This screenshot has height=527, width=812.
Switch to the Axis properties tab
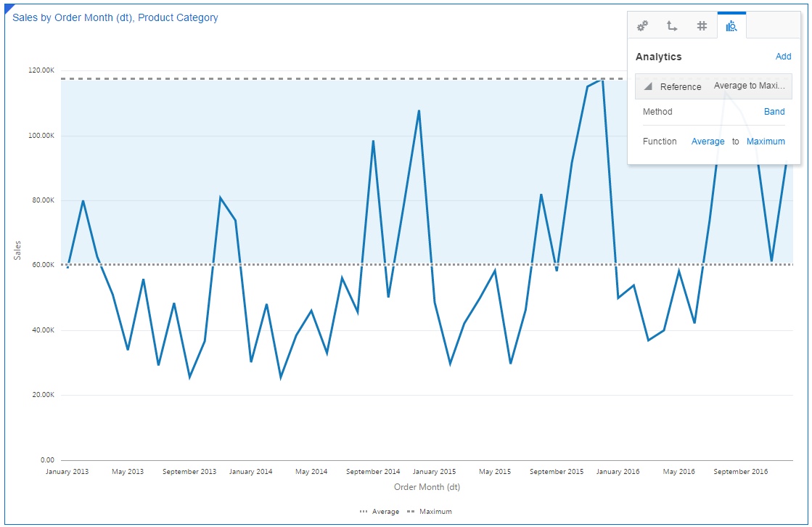click(x=671, y=25)
